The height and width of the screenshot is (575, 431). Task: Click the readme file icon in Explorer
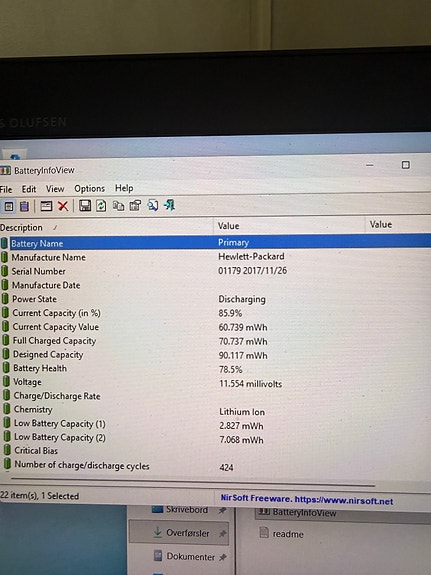click(x=264, y=532)
